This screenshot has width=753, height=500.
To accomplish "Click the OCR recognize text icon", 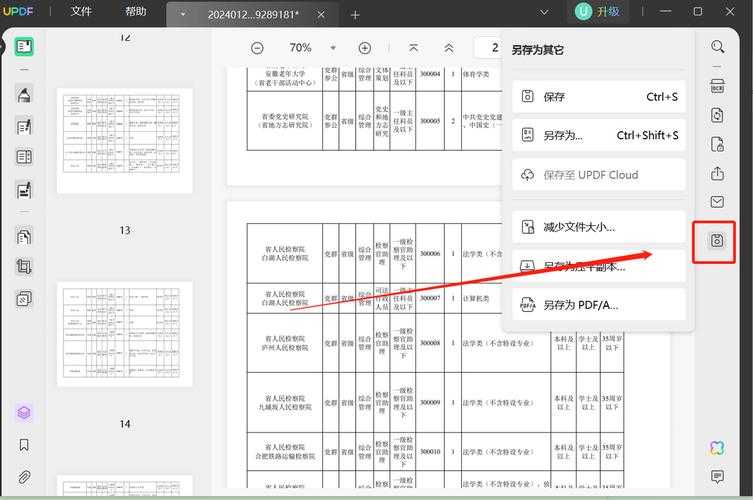I will [717, 86].
